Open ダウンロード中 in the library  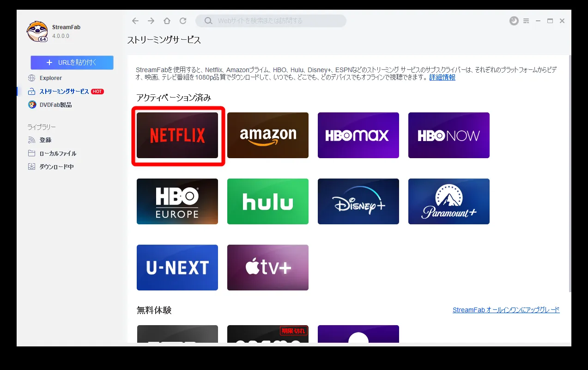pos(56,166)
